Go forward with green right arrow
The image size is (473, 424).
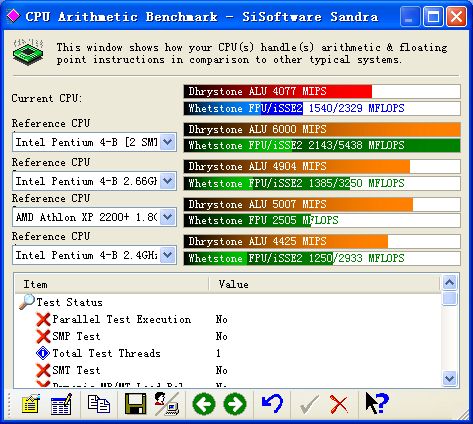click(x=235, y=404)
